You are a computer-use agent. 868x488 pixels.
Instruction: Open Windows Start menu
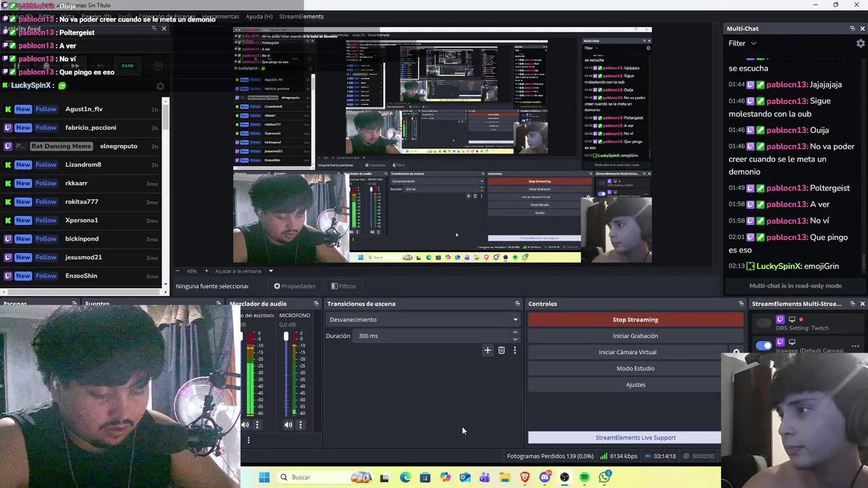(x=264, y=477)
